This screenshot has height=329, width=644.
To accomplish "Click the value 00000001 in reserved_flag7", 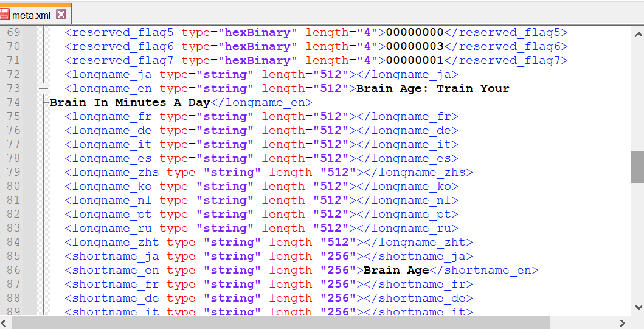I will pyautogui.click(x=415, y=60).
